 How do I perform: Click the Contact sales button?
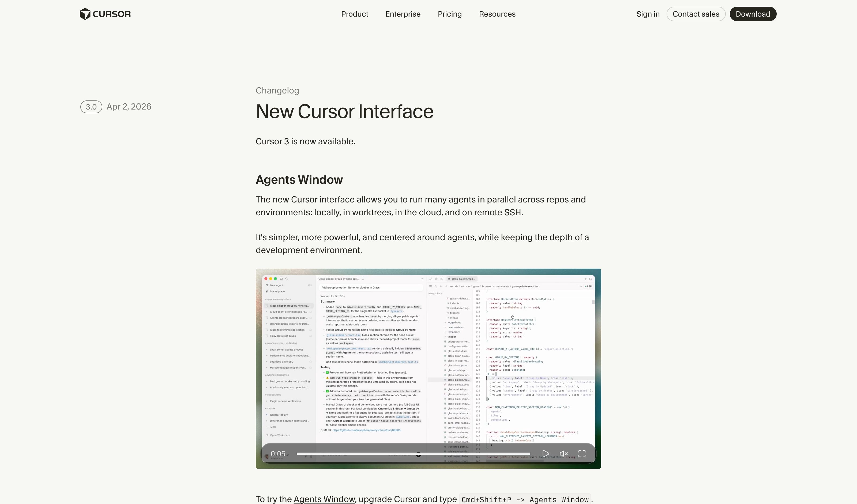pos(696,14)
